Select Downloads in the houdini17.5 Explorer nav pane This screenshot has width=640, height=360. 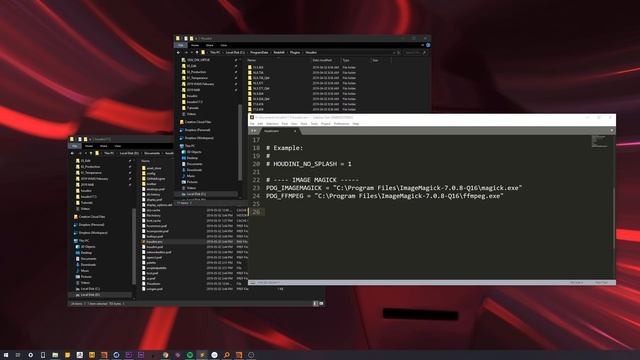(x=86, y=264)
